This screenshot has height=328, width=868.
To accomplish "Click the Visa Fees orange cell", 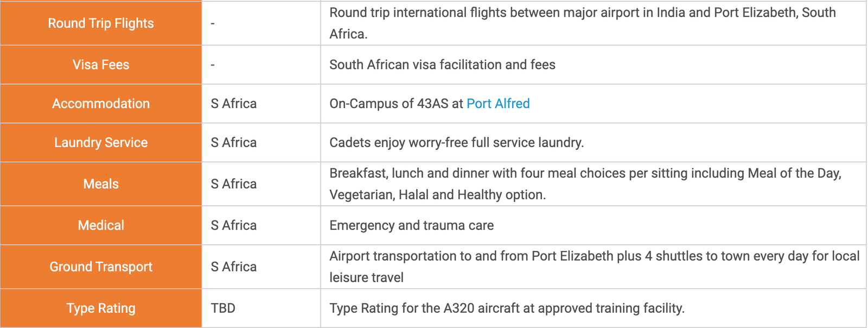I will pyautogui.click(x=101, y=65).
